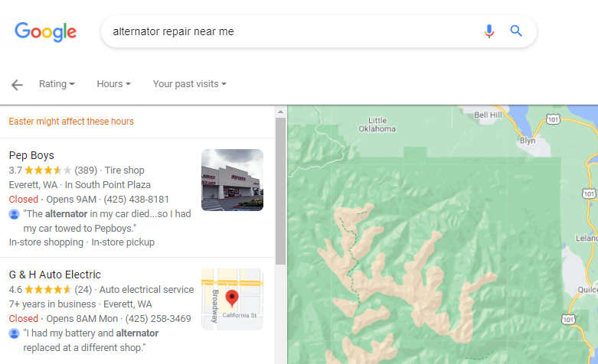The image size is (598, 364).
Task: Click Pep Boys star rating
Action: pyautogui.click(x=47, y=171)
